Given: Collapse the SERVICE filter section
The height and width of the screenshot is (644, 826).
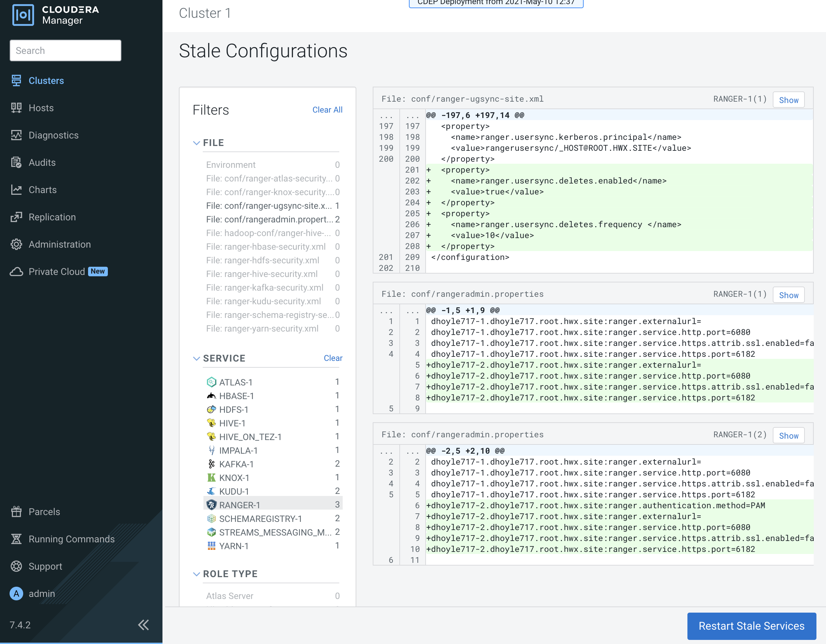Looking at the screenshot, I should click(x=196, y=358).
